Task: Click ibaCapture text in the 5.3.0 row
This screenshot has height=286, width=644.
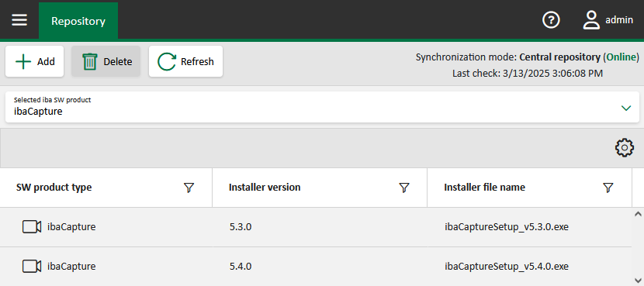Action: point(71,227)
